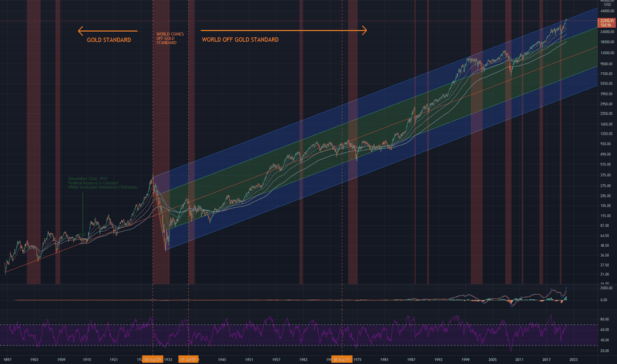Click the 1975 year on time axis
The width and height of the screenshot is (617, 364).
click(357, 359)
